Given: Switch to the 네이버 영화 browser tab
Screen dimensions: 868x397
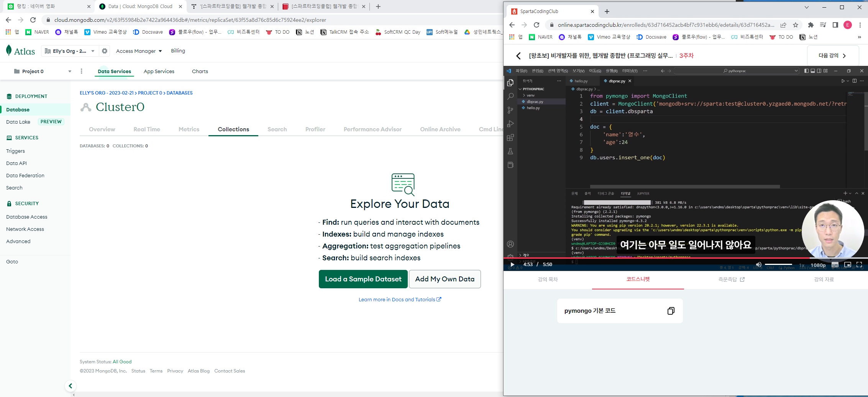Looking at the screenshot, I should (x=49, y=7).
